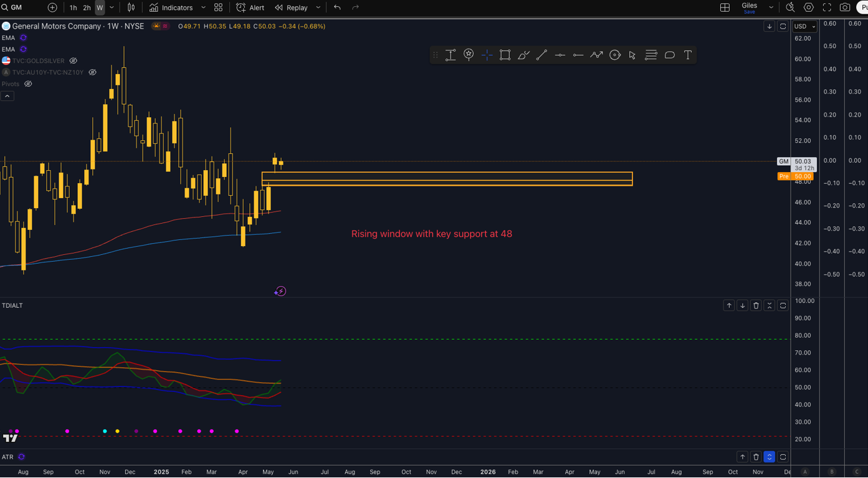Select the favorite star pin drawing tool
Image resolution: width=868 pixels, height=478 pixels.
coord(469,55)
